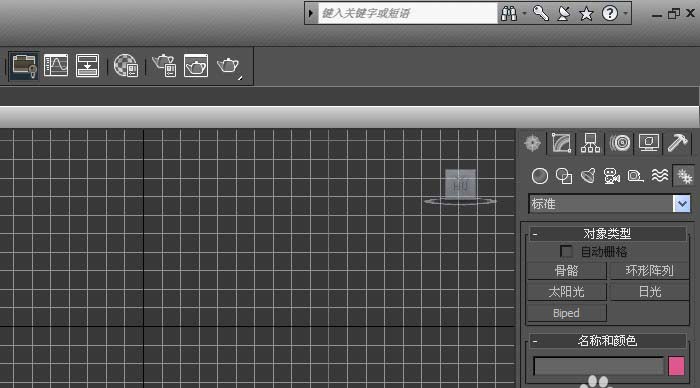Click the 环形阵列 button
Viewport: 700px width, 388px height.
click(x=650, y=271)
